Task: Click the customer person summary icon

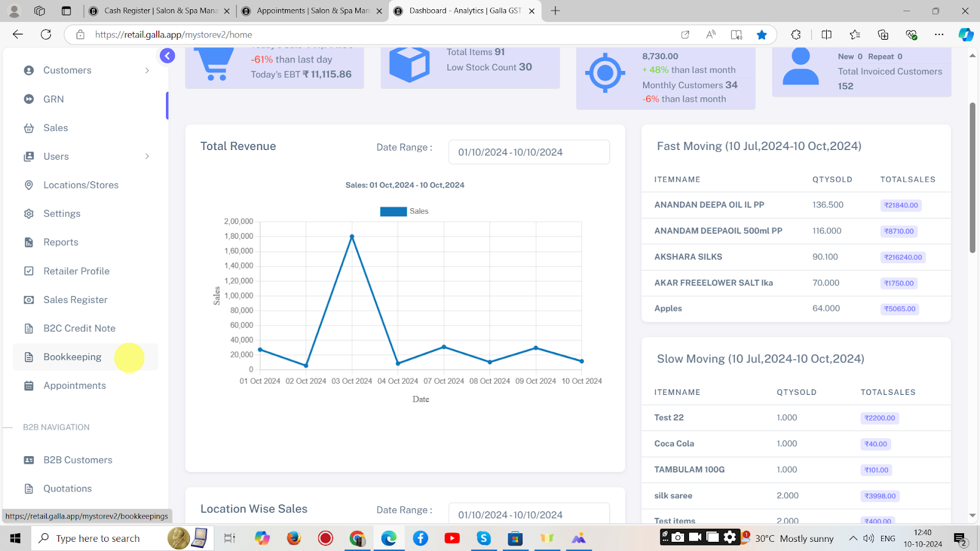Action: 801,66
